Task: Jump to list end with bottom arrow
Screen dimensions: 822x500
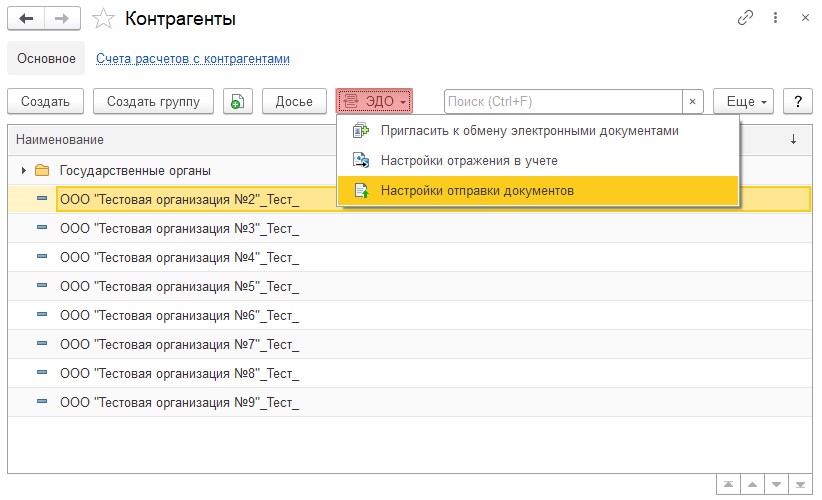Action: pos(799,484)
